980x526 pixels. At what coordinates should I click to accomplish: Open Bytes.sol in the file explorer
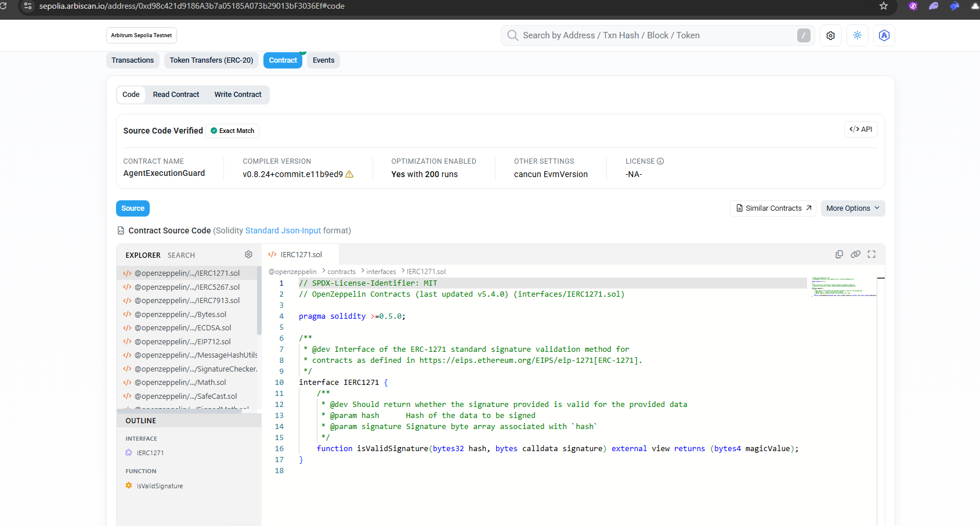[x=187, y=314]
